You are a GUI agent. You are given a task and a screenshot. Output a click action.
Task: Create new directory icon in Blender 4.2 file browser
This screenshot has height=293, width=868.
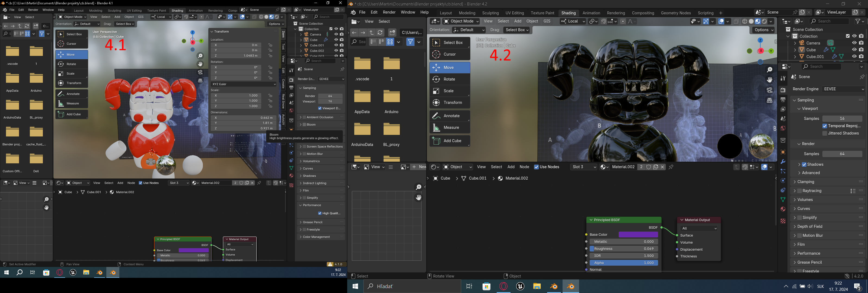click(392, 32)
